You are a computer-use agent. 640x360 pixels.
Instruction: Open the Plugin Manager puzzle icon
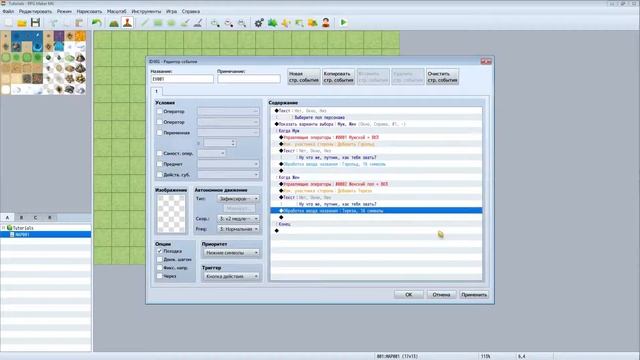(x=272, y=23)
